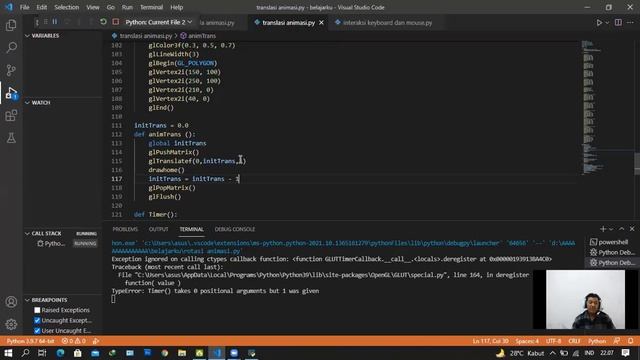Pause the debug session

55,22
